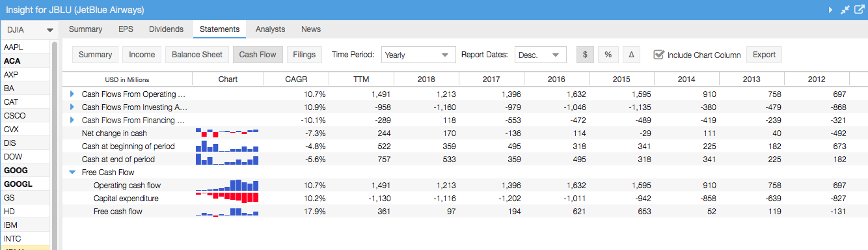Select CAT in ticker list
Screen dimensions: 868x250
click(x=25, y=102)
